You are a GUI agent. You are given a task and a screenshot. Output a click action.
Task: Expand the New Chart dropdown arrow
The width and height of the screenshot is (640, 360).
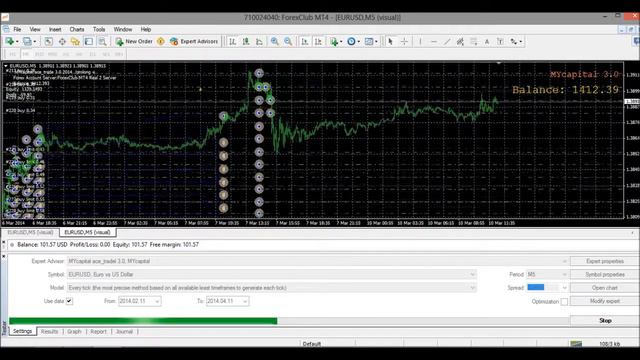pos(17,42)
